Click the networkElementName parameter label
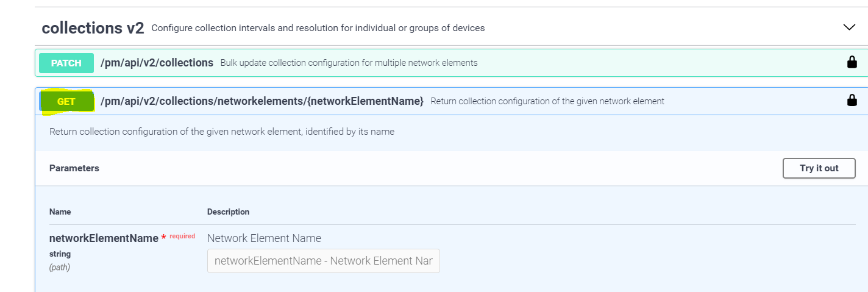 tap(104, 238)
